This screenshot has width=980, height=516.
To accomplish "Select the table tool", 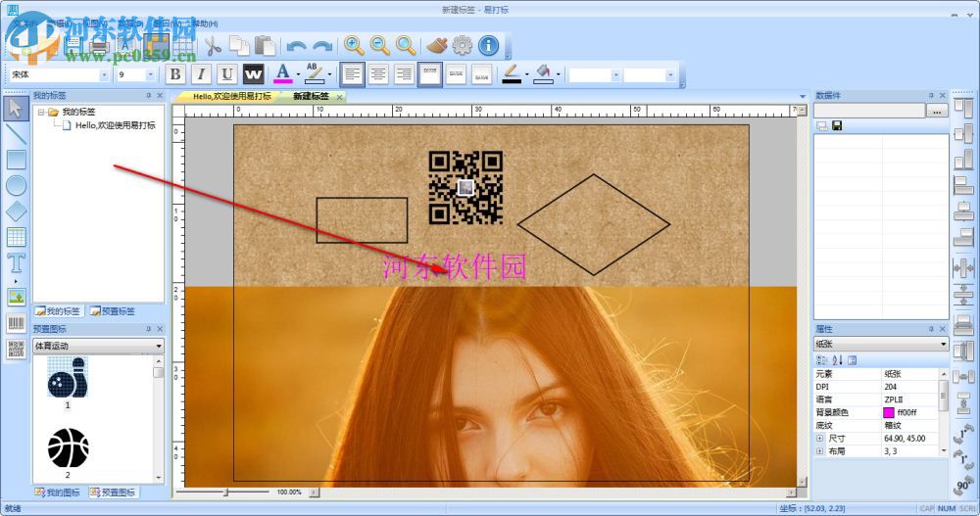I will (x=16, y=237).
